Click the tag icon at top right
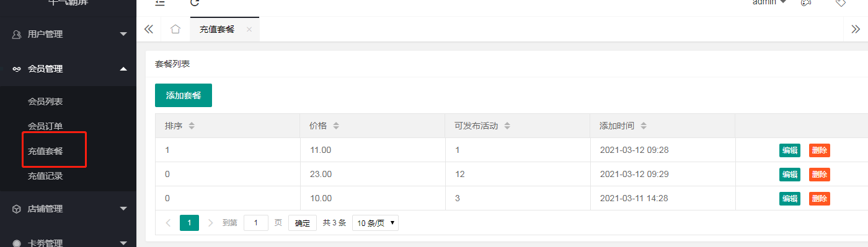868x247 pixels. [x=841, y=2]
